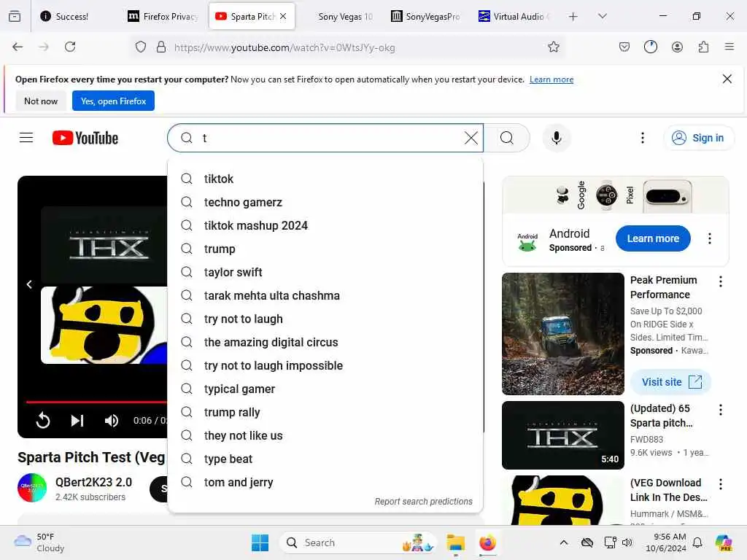The width and height of the screenshot is (747, 560).
Task: Select suggestion 'tiktok mashup 2024'
Action: [325, 226]
